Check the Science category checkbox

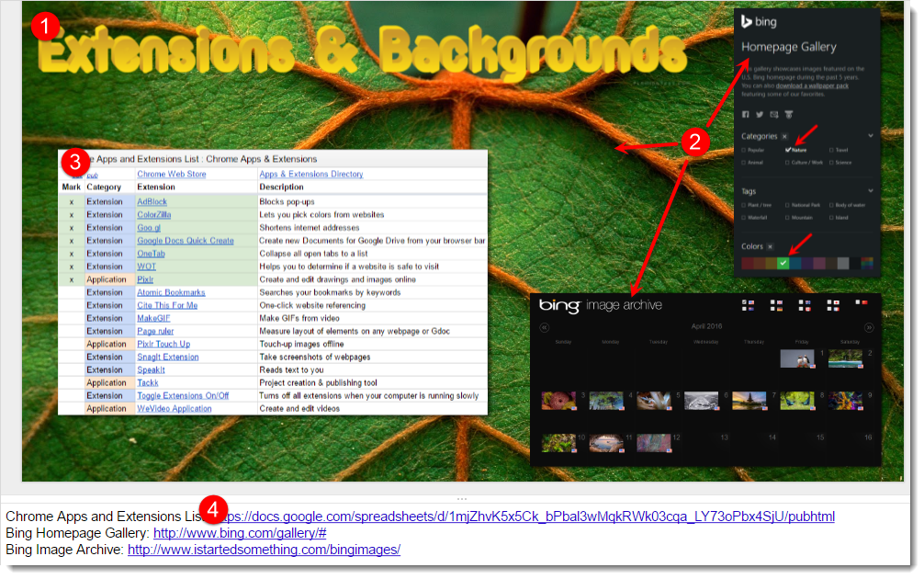tap(831, 162)
